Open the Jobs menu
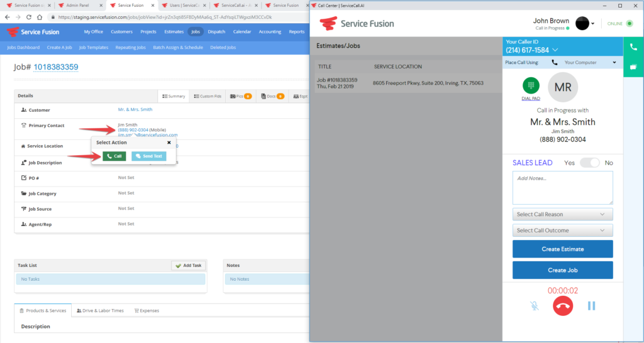 click(196, 31)
